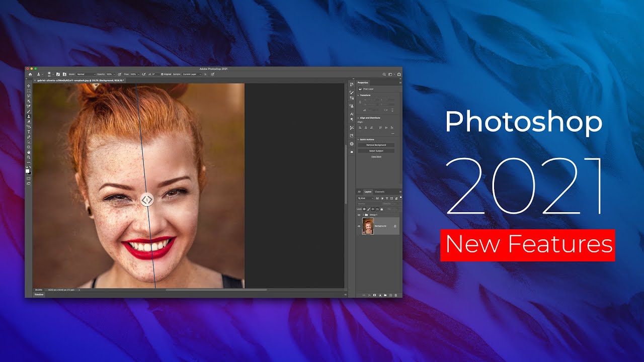This screenshot has width=644, height=362.
Task: Collapse the Align and Distribute section
Action: [358, 118]
